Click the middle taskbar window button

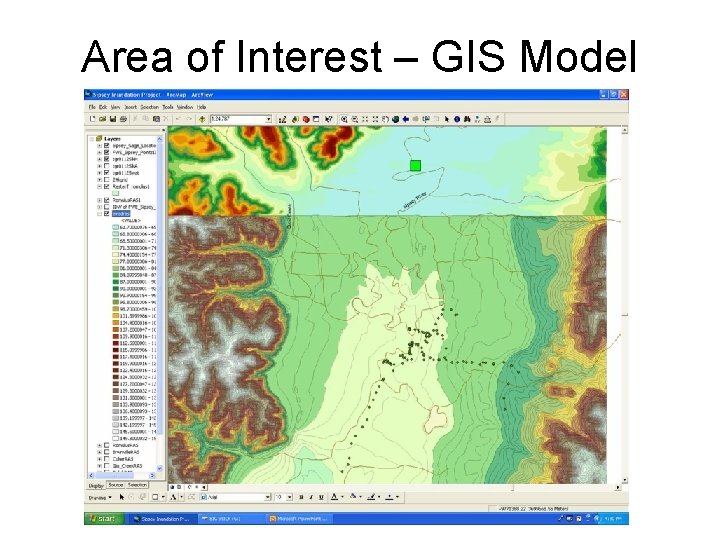[x=230, y=519]
